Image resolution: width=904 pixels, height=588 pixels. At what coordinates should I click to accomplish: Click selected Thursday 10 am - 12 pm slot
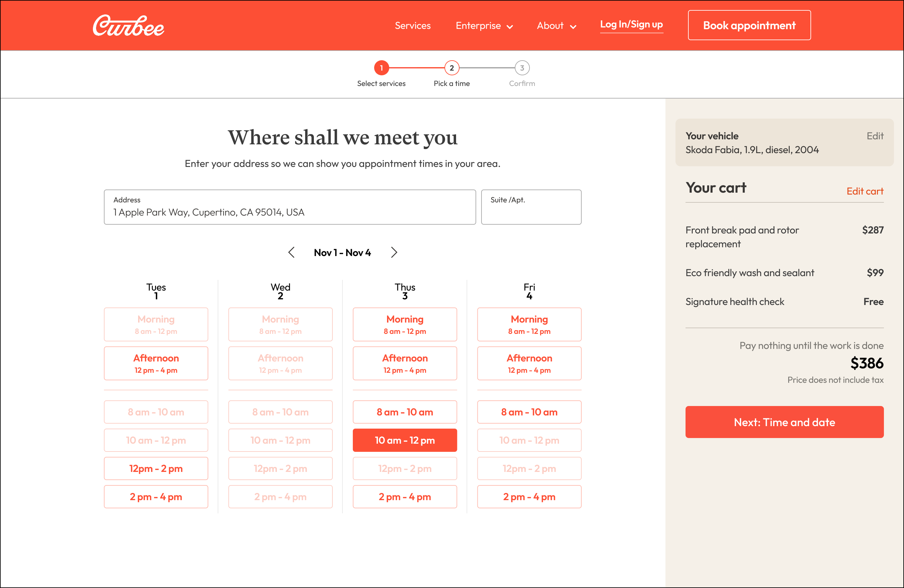[405, 440]
